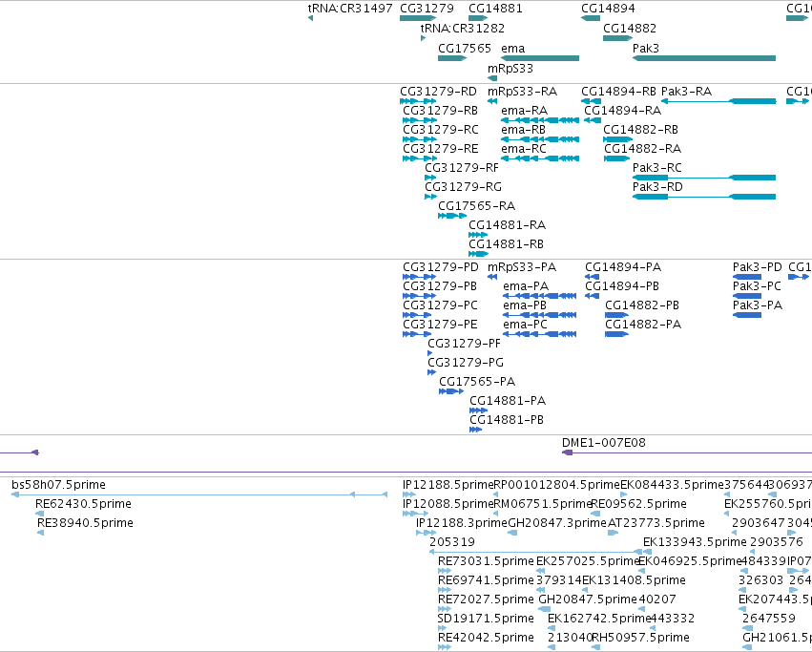812x652 pixels.
Task: Click the DME1-007E08 feature label
Action: pos(604,443)
